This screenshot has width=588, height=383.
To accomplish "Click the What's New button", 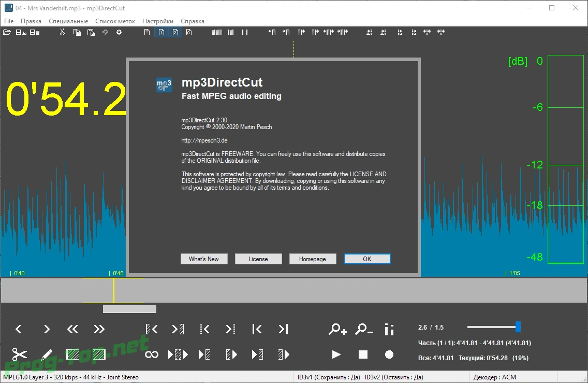I will (x=203, y=259).
